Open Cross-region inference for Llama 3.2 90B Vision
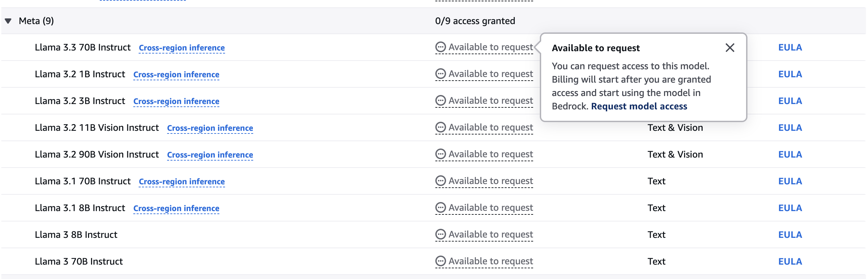Screen dimensions: 868x279 click(x=210, y=155)
